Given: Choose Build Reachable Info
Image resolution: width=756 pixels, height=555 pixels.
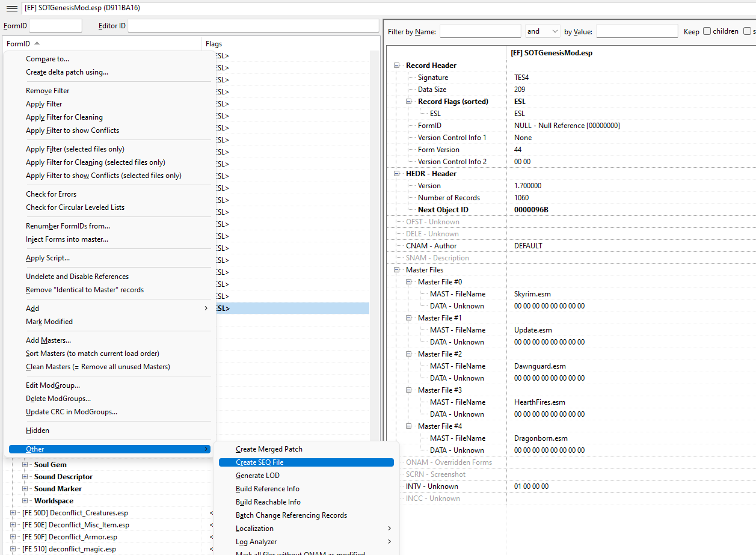Looking at the screenshot, I should [x=306, y=502].
